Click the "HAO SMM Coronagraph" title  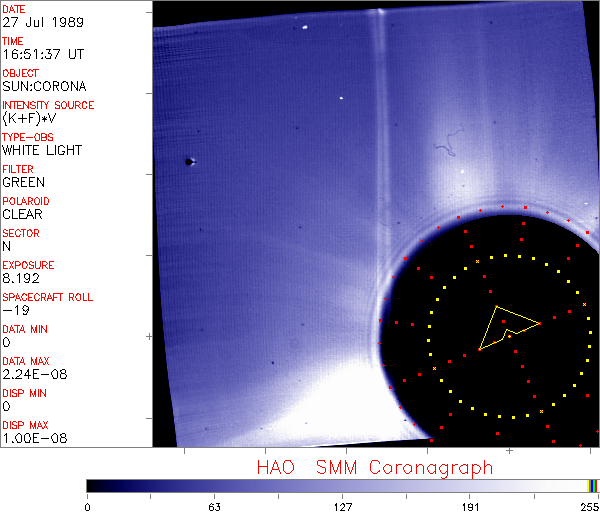click(375, 468)
